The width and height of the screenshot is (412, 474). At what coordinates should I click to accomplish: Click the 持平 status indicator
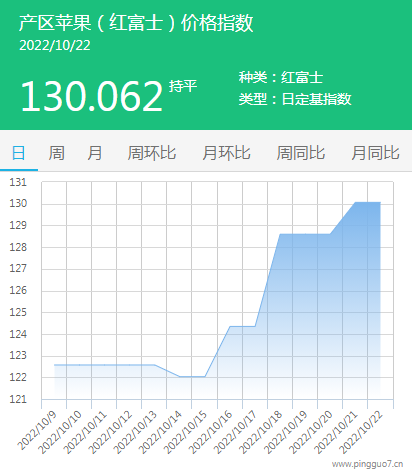[183, 86]
